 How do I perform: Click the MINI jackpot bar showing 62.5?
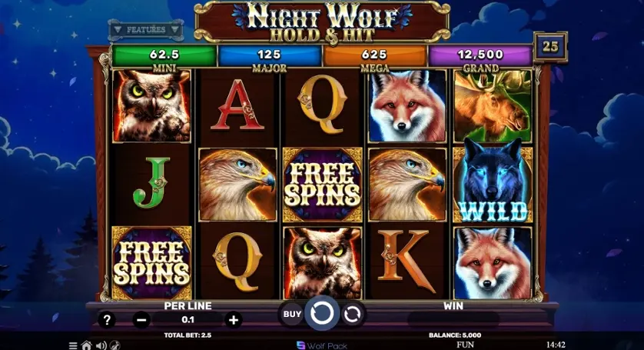pos(164,55)
